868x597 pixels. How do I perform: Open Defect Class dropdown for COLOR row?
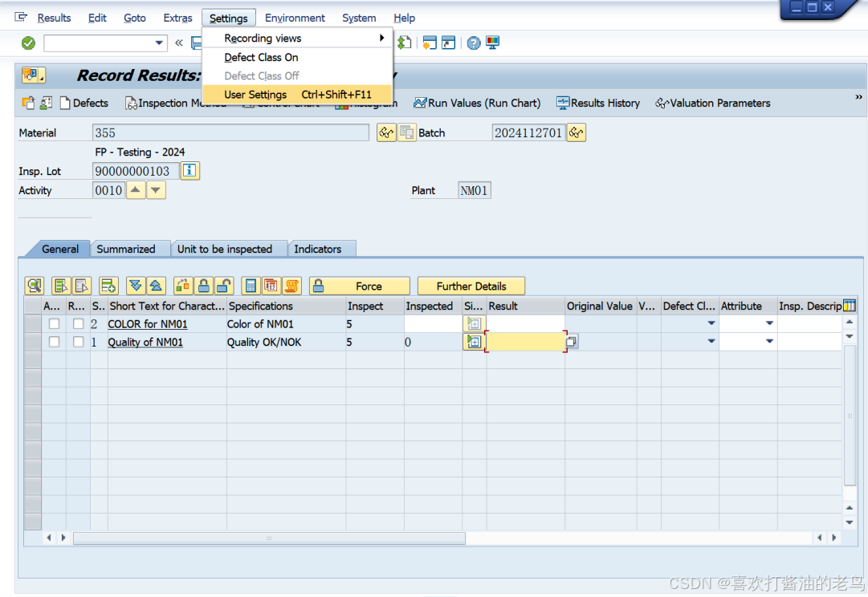click(x=711, y=323)
